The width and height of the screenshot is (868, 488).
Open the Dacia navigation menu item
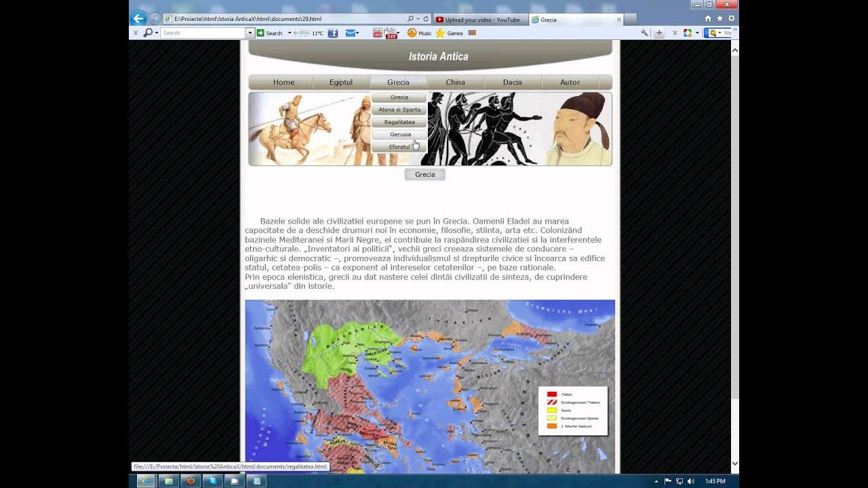click(x=512, y=83)
